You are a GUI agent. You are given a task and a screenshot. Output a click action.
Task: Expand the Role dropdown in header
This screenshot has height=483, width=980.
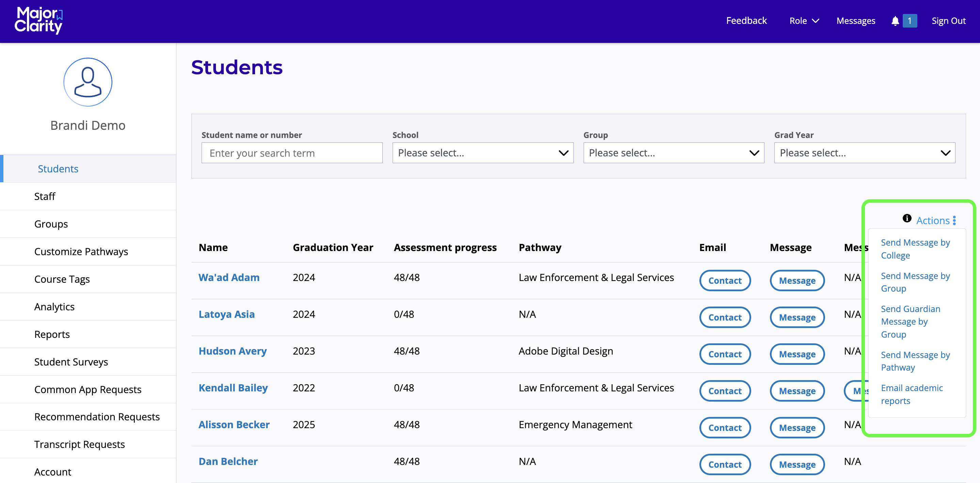(x=804, y=21)
